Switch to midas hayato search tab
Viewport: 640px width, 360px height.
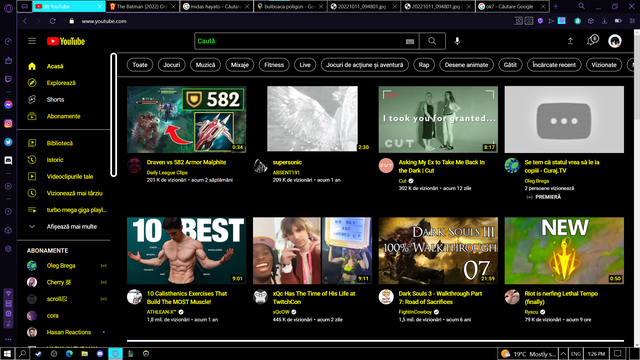pyautogui.click(x=216, y=7)
